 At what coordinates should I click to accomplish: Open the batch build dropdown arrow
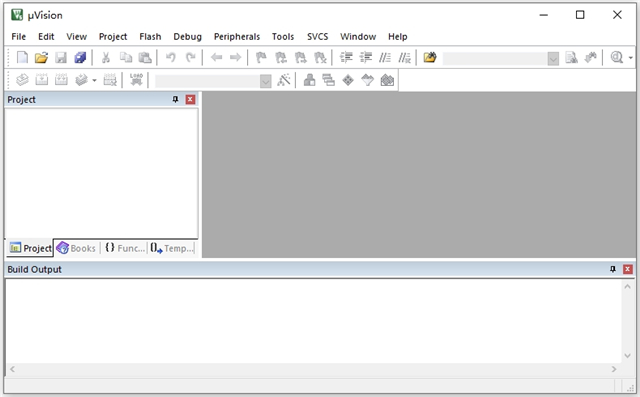point(94,80)
